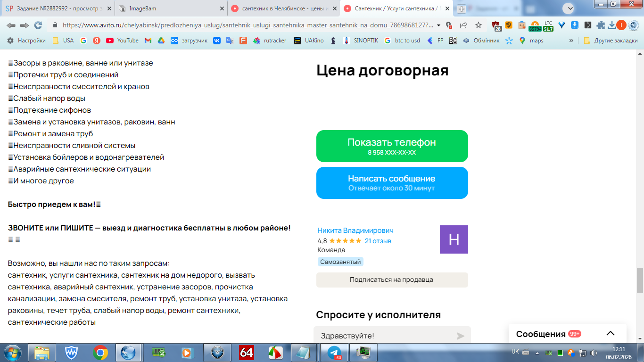Click the system tray volume icon
The width and height of the screenshot is (644, 362).
(x=593, y=353)
